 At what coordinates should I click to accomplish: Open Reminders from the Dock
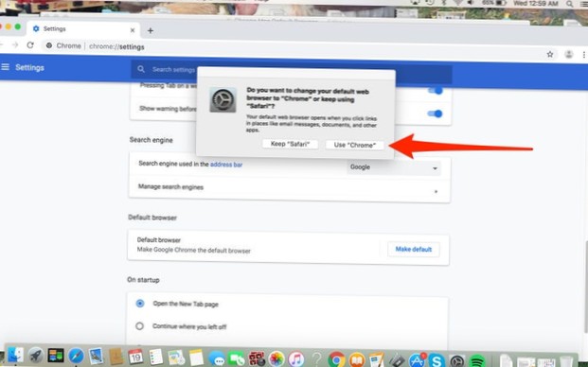pyautogui.click(x=155, y=358)
